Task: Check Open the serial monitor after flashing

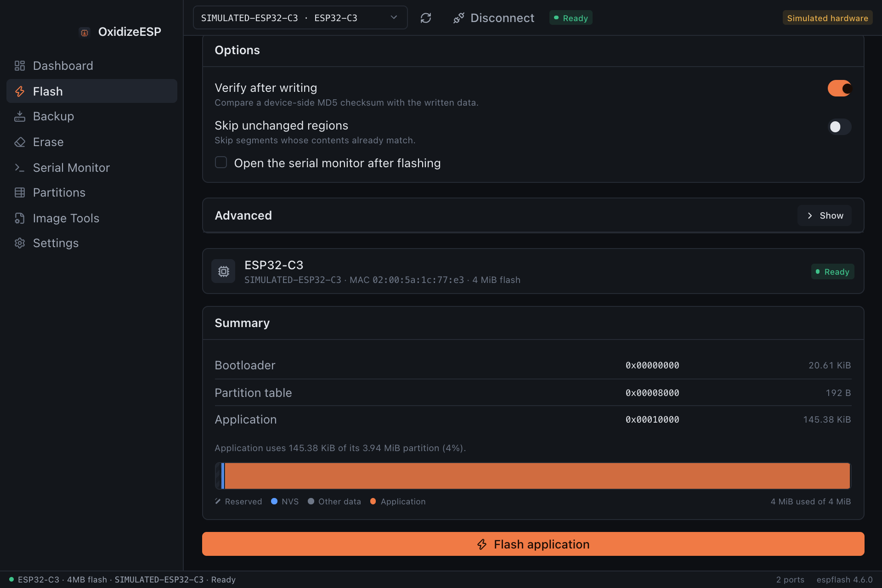Action: coord(221,163)
